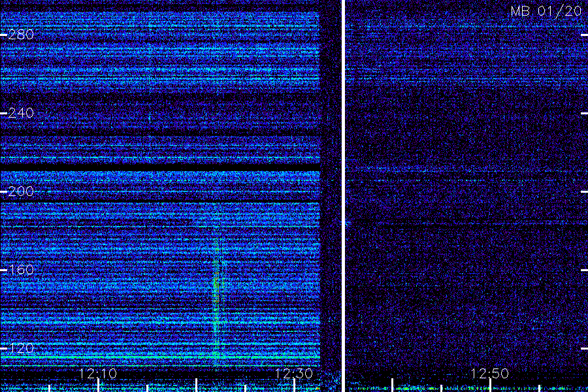Click the 120 frequency axis label

coord(21,348)
